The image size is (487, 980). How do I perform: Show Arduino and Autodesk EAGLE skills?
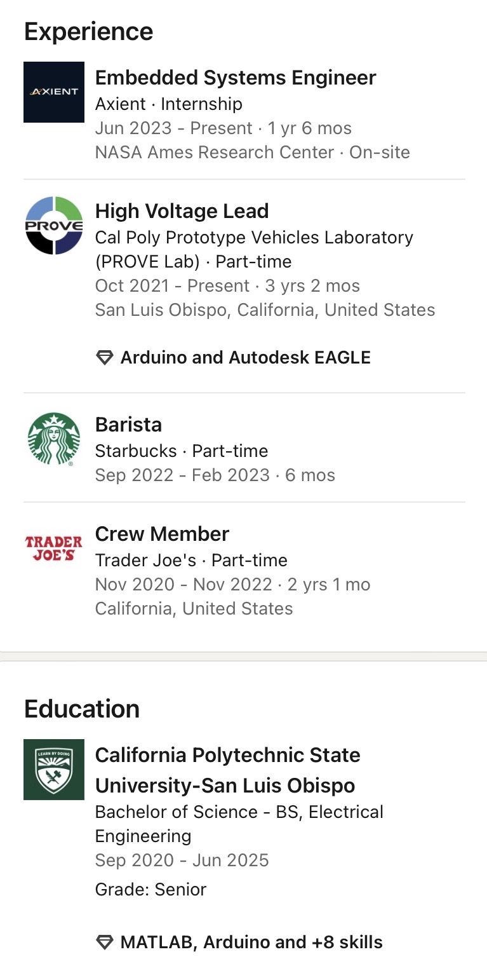tap(245, 357)
